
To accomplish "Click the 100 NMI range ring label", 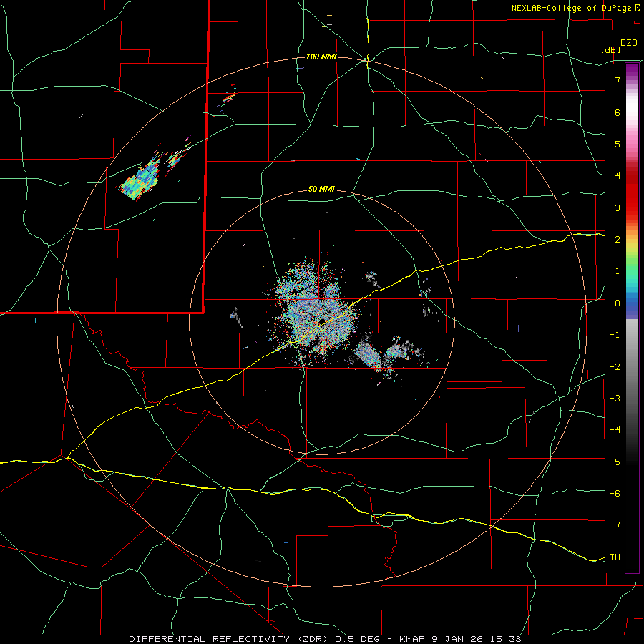I will coord(321,57).
